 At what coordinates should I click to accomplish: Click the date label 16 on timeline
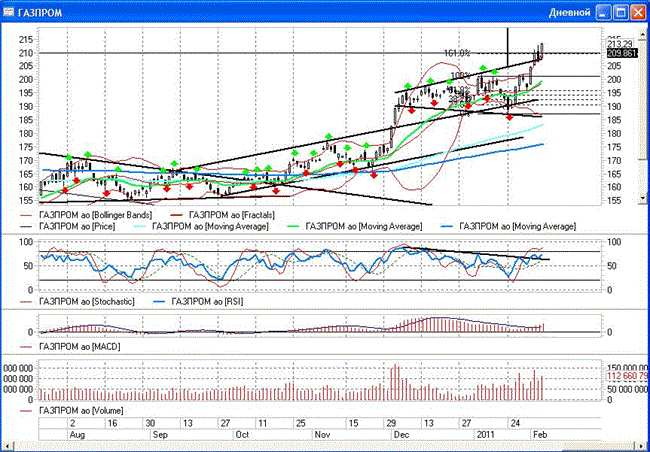point(112,423)
